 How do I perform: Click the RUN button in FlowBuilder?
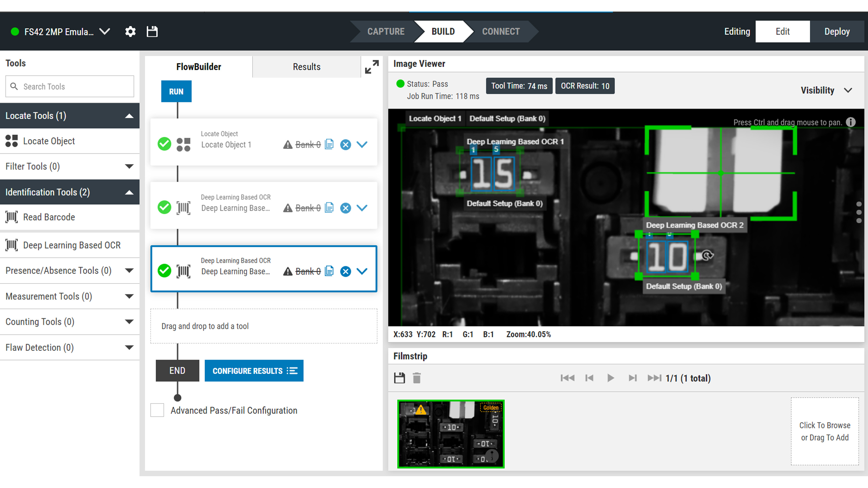pos(176,91)
